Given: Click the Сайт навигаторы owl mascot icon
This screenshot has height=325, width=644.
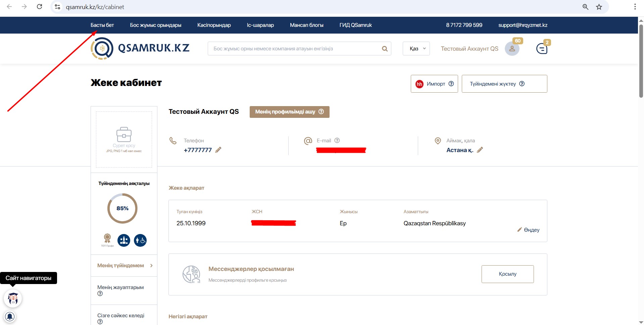Looking at the screenshot, I should 13,298.
